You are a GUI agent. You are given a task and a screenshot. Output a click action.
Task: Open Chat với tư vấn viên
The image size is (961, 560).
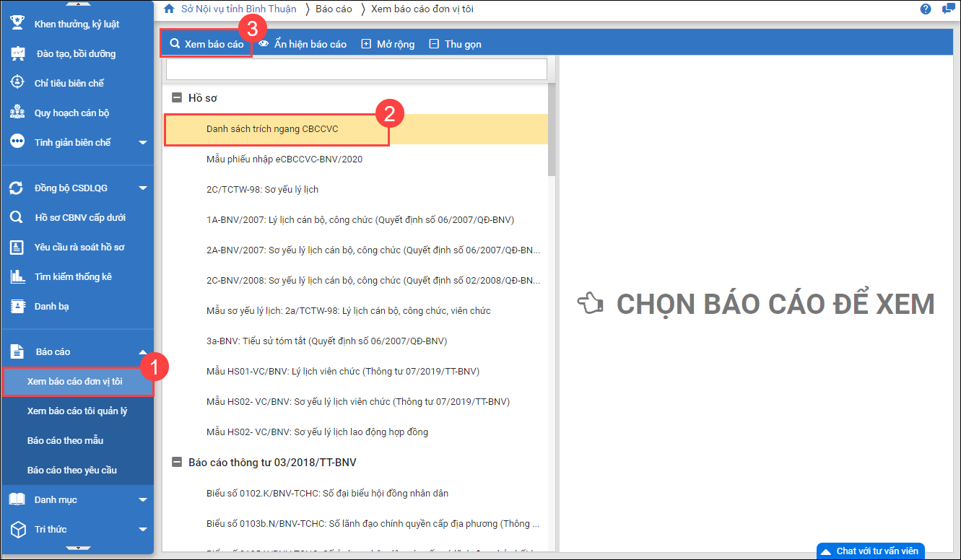(x=870, y=551)
